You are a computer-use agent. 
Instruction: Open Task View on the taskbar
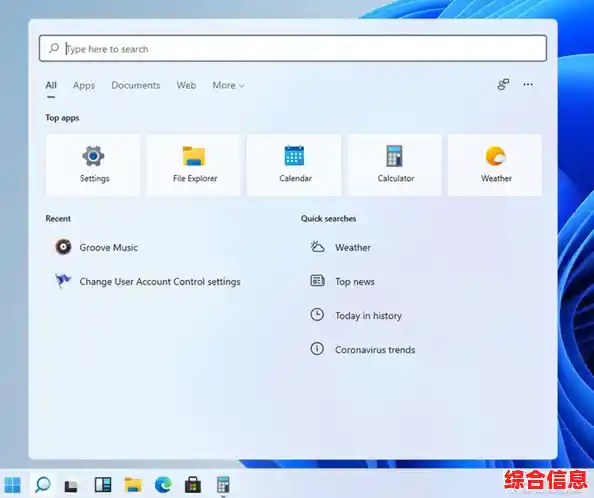pyautogui.click(x=71, y=485)
